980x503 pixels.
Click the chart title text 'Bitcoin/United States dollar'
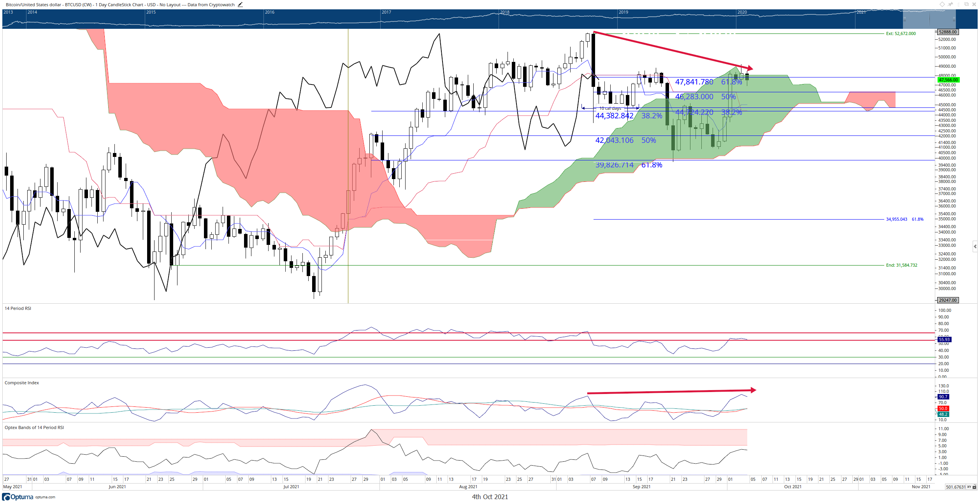[x=34, y=5]
